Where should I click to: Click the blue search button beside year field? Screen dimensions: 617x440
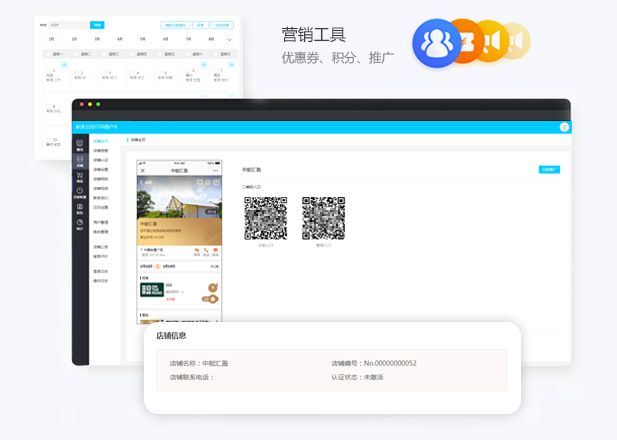[x=96, y=23]
